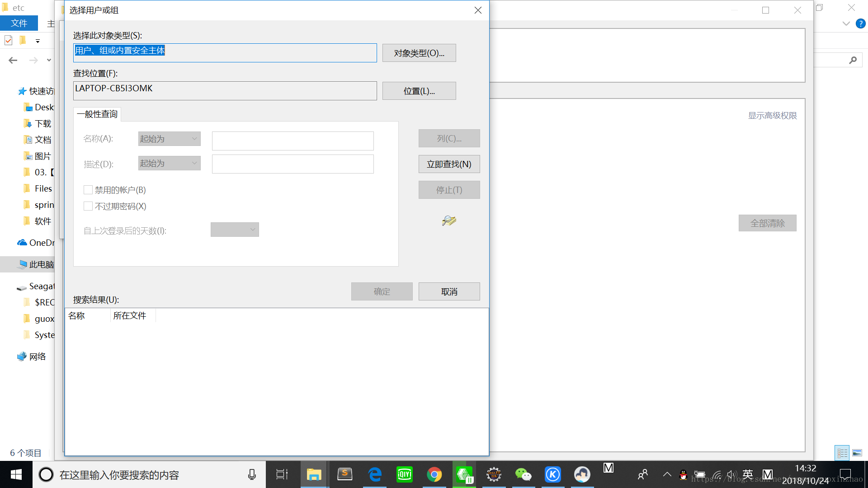The height and width of the screenshot is (488, 868).
Task: Select 网络 in the navigation pane
Action: tap(32, 357)
